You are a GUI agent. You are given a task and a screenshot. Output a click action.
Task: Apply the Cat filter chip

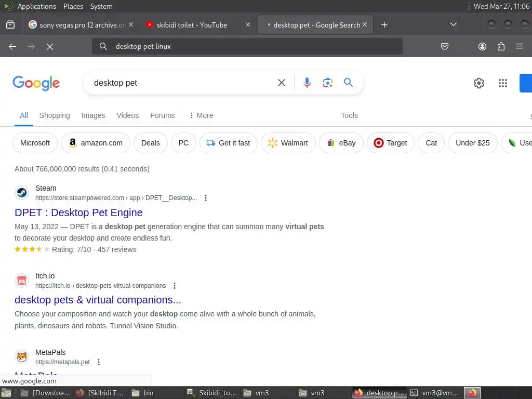(x=431, y=143)
